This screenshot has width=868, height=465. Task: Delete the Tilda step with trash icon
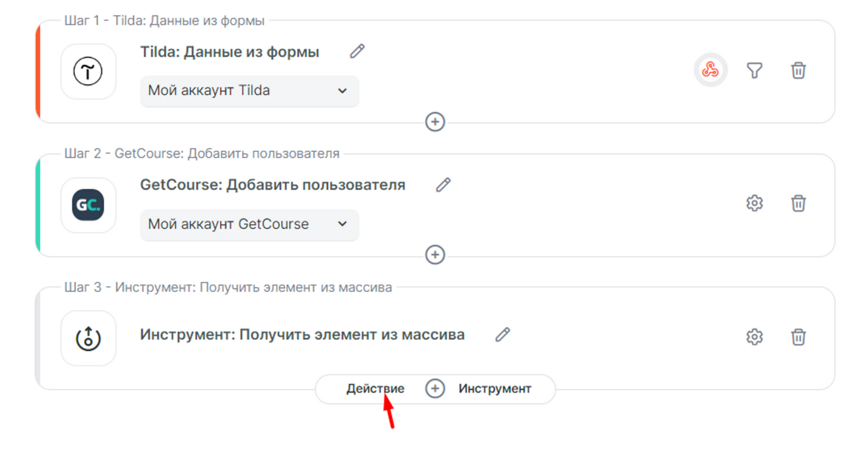798,70
